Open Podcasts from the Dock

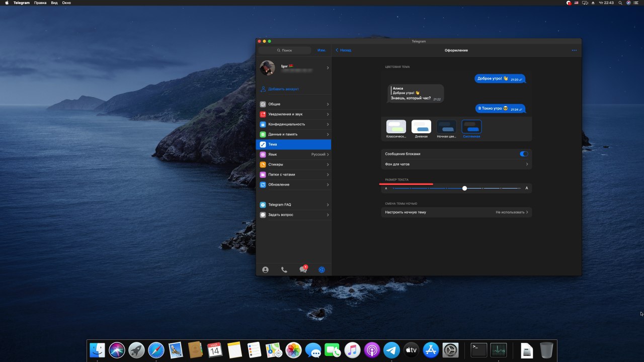pyautogui.click(x=372, y=350)
